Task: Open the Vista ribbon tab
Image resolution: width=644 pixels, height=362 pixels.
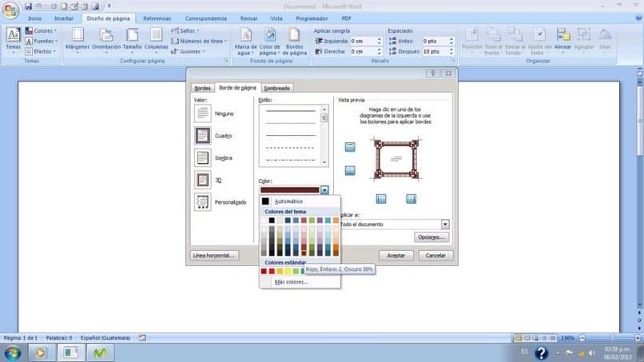Action: [276, 18]
